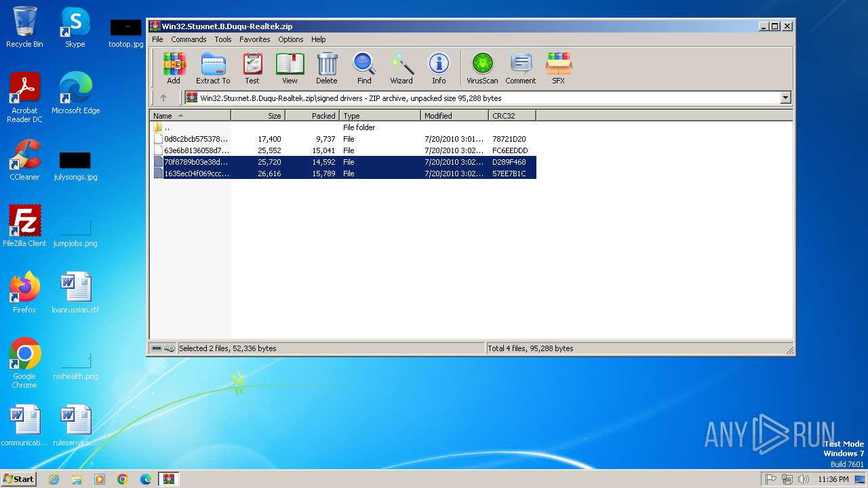Click the volume speaker tray icon
This screenshot has height=488, width=868.
[804, 479]
